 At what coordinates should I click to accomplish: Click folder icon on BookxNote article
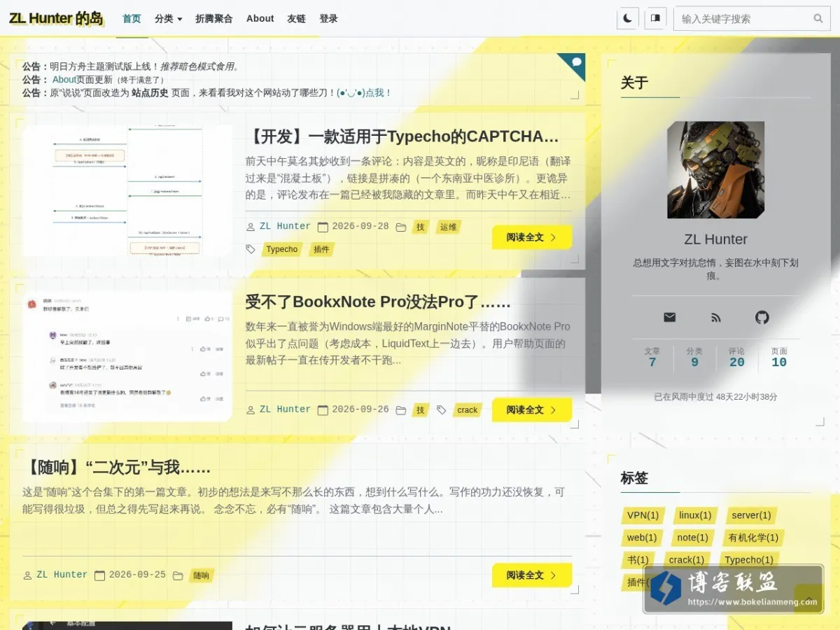[x=400, y=410]
